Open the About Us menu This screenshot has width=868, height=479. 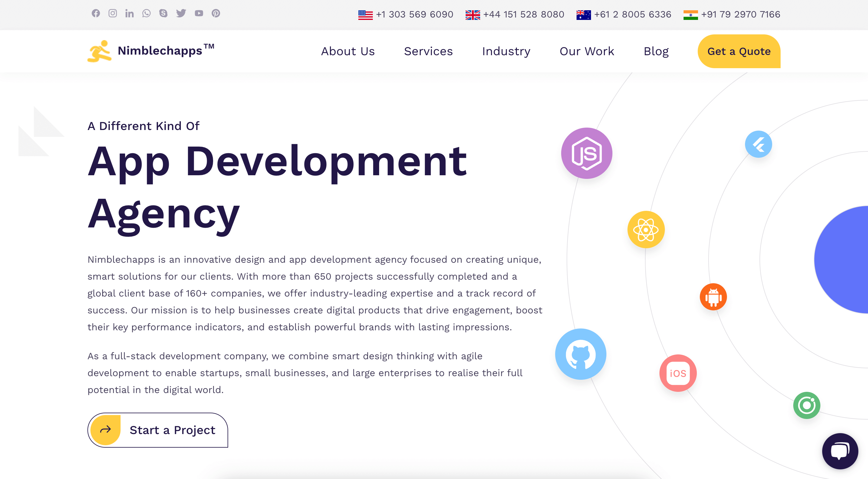pyautogui.click(x=348, y=51)
